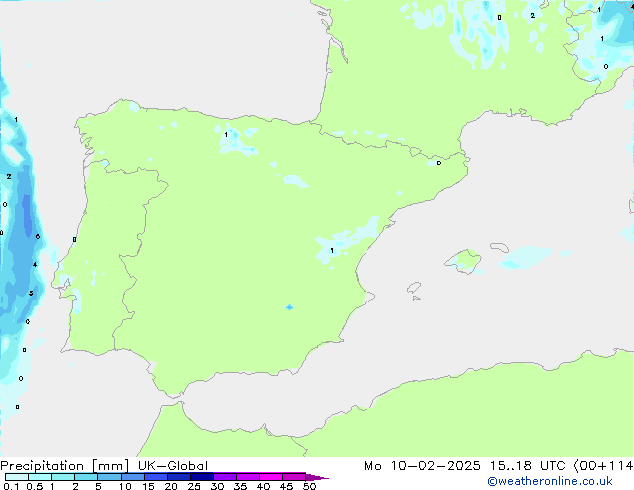634x490 pixels.
Task: Click the 25–30 mm dark navy swatch
Action: pos(202,477)
